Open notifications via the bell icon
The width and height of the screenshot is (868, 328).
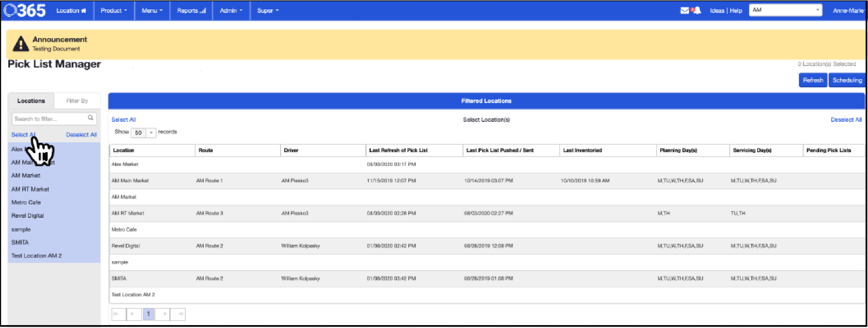click(697, 11)
